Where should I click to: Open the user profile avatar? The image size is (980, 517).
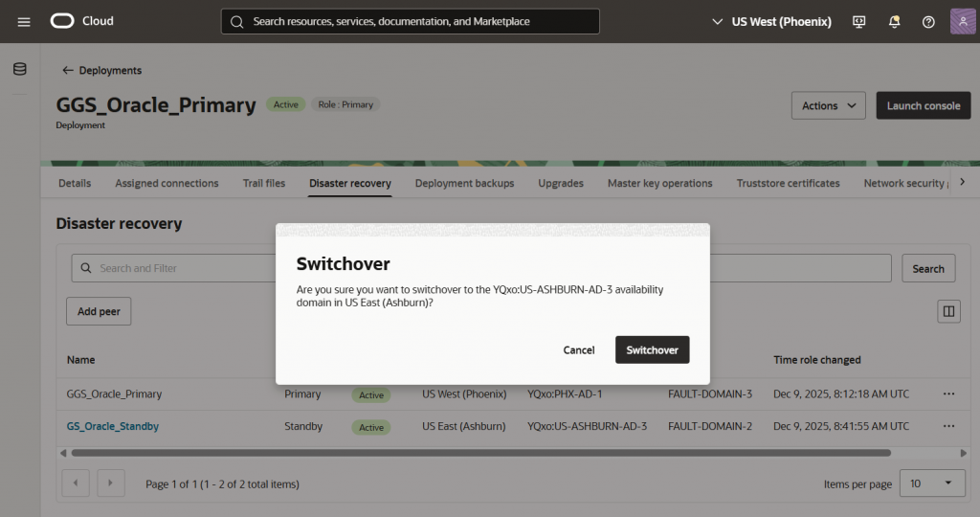pyautogui.click(x=963, y=21)
